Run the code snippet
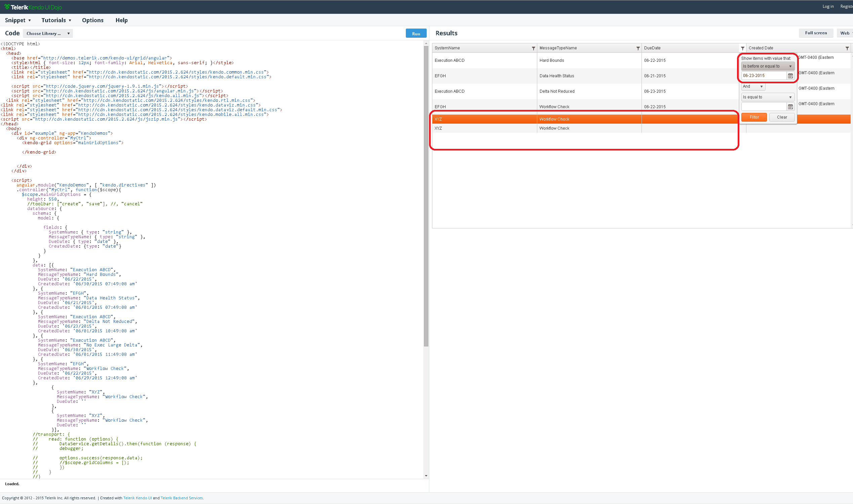853x504 pixels. 416,33
